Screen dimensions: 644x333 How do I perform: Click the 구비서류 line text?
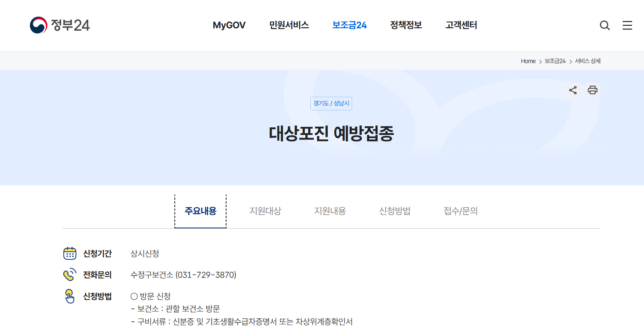242,322
